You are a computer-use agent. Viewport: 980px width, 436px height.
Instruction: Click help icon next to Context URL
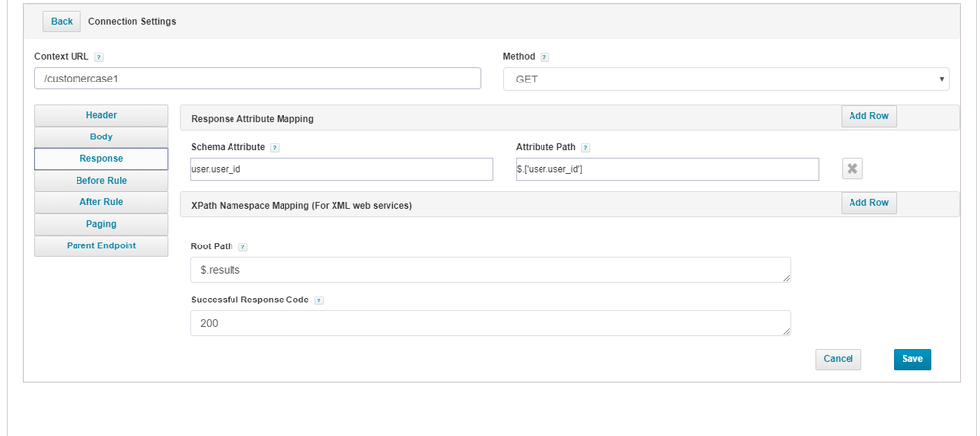(99, 57)
